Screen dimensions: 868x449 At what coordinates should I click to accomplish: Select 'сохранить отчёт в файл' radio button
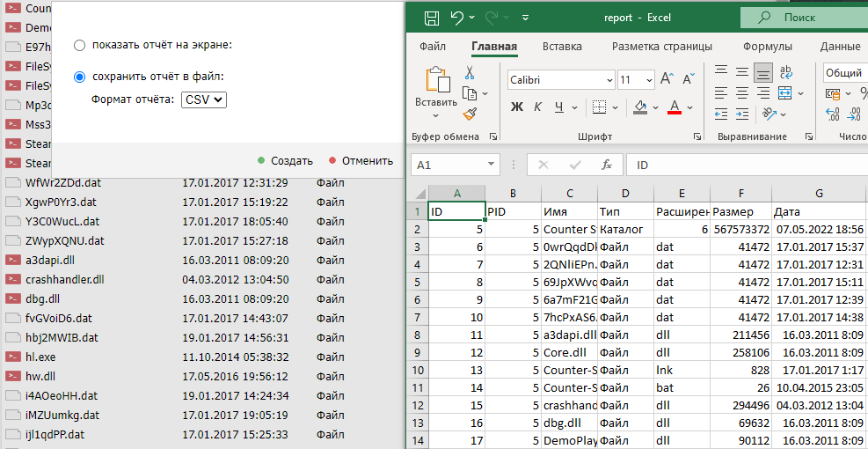[80, 77]
